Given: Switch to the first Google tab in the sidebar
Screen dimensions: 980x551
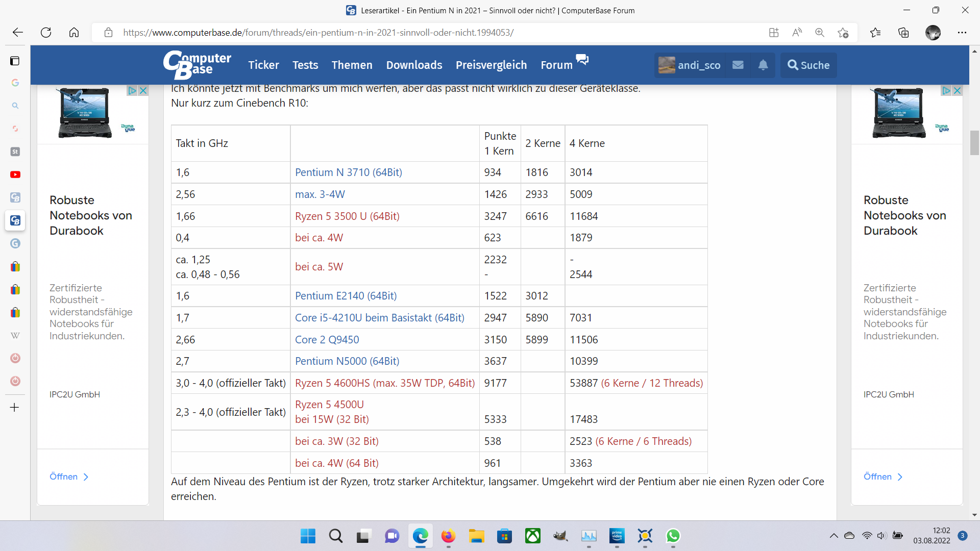Looking at the screenshot, I should coord(15,83).
